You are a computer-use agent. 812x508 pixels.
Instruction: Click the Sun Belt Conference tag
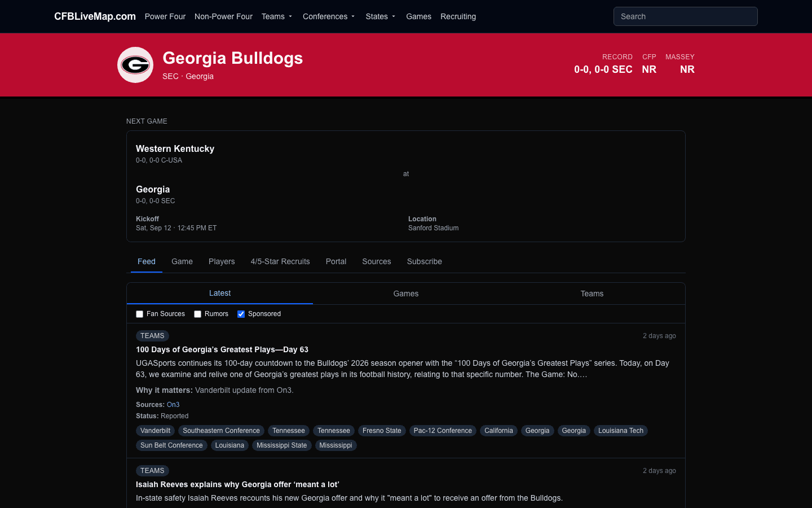coord(171,445)
